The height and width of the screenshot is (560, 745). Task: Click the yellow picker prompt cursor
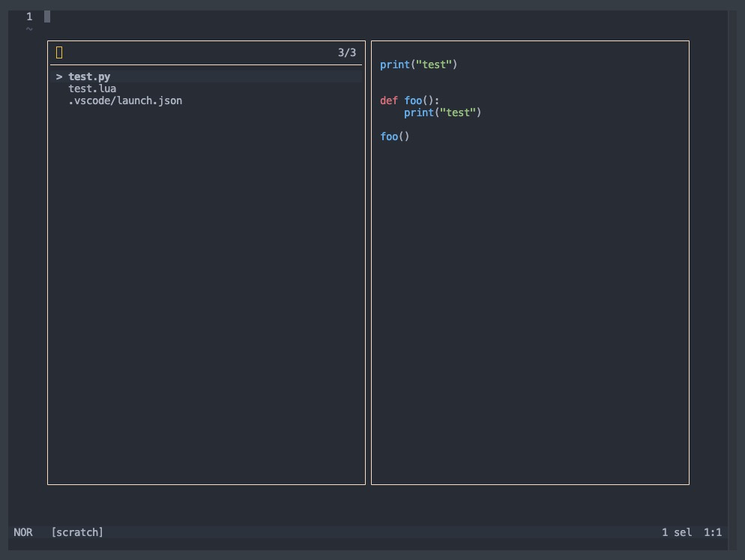pos(59,52)
